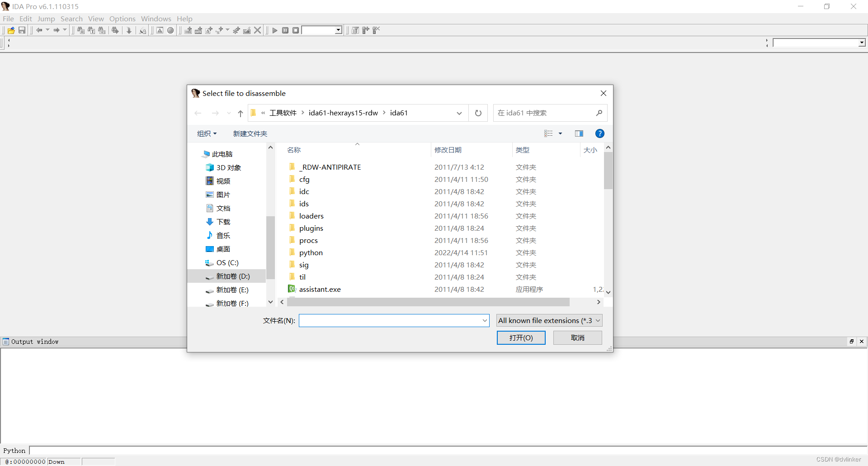Click the save database floppy icon
The image size is (868, 466).
tap(22, 30)
